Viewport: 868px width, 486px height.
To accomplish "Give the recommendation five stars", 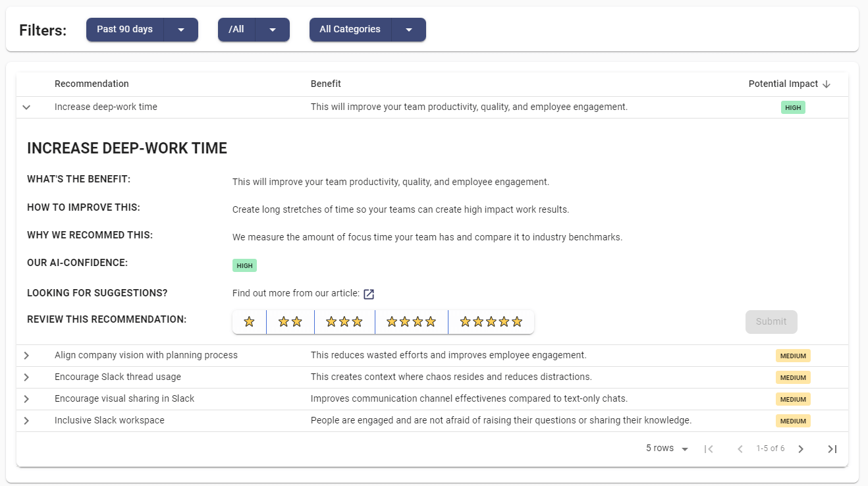I will 491,321.
